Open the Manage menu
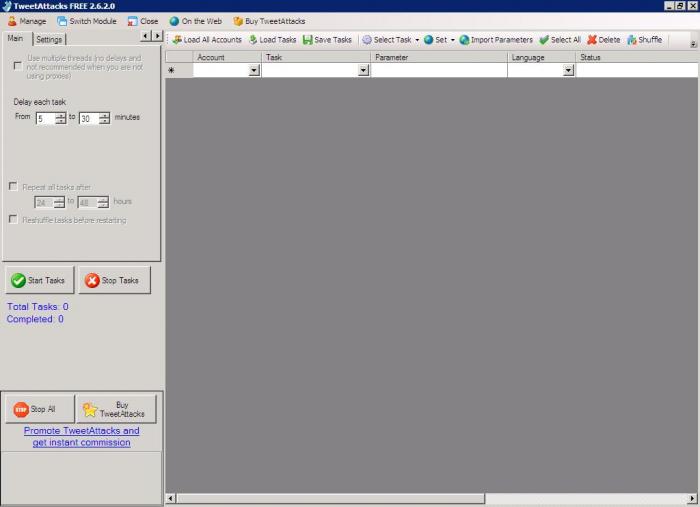The width and height of the screenshot is (700, 507). tap(27, 21)
